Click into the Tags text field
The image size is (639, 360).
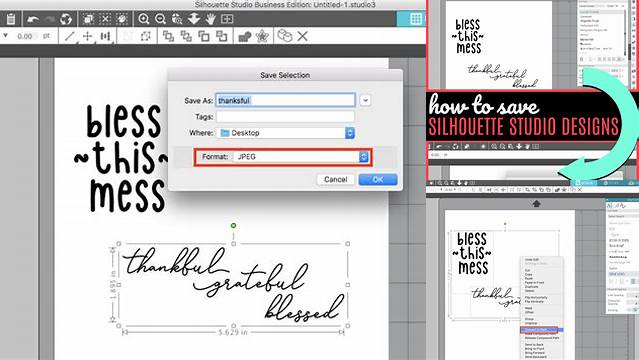(285, 117)
